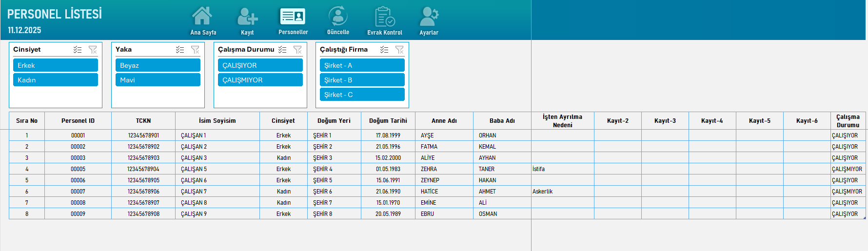Clear the filter on the Çalışma Durumu slicer
868x251 pixels.
(297, 50)
